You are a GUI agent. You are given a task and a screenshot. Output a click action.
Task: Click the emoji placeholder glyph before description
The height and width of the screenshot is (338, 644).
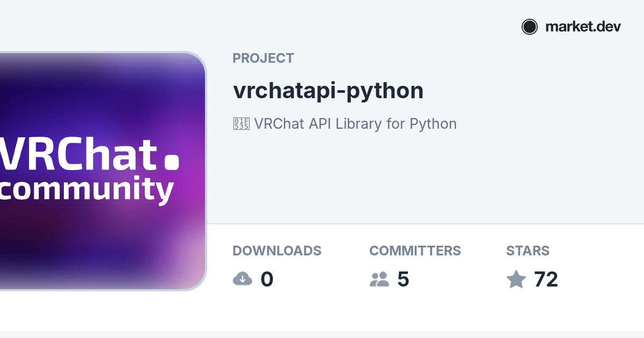coord(241,124)
